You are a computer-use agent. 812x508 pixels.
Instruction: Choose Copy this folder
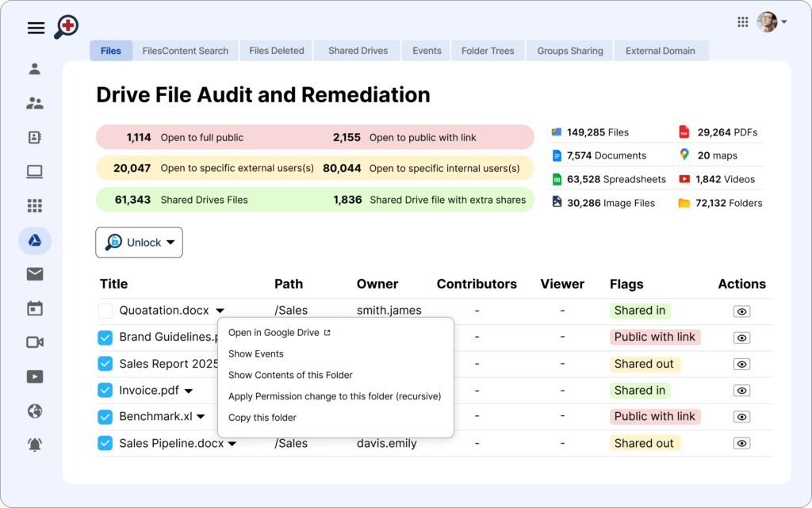(x=262, y=418)
